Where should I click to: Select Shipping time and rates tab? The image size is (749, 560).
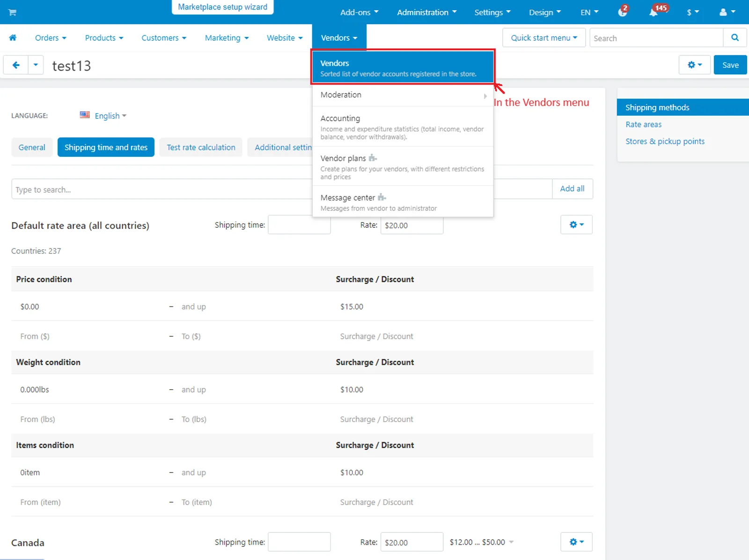click(x=106, y=147)
